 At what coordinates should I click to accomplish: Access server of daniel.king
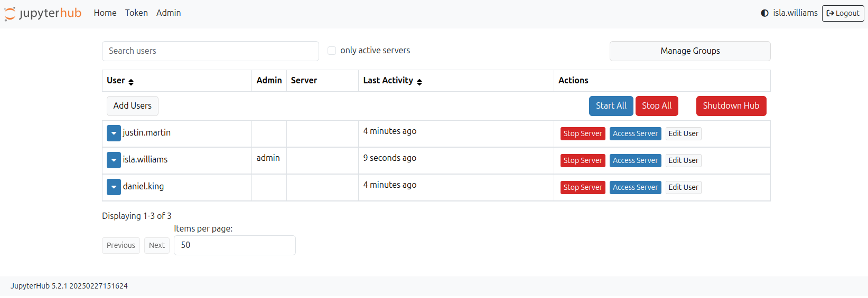pos(635,188)
